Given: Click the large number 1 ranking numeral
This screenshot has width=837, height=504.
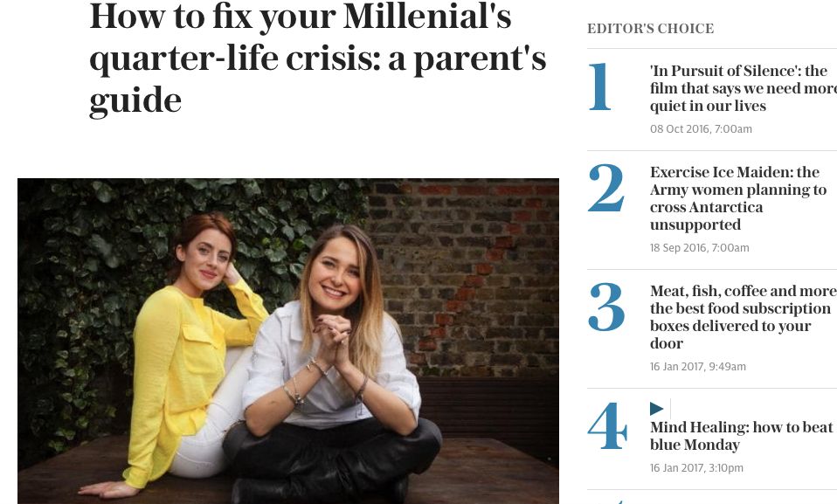Looking at the screenshot, I should [599, 87].
